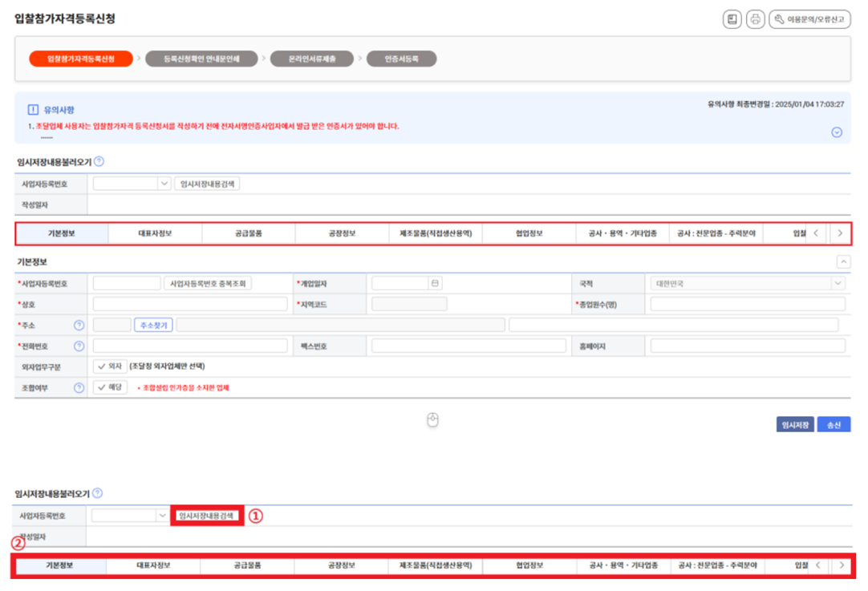This screenshot has height=591, width=868.
Task: Open the 국적 대한민국 dropdown
Action: pyautogui.click(x=748, y=283)
